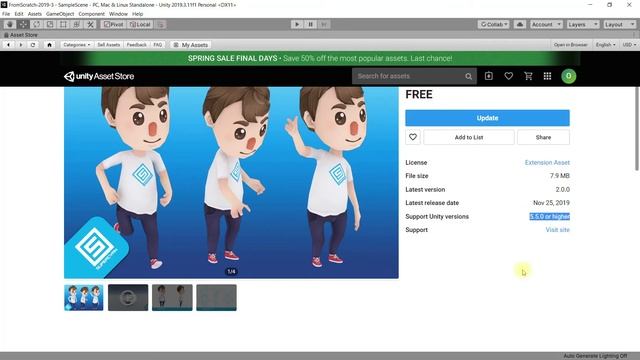
Task: Open custom editor tools icon
Action: (90, 24)
